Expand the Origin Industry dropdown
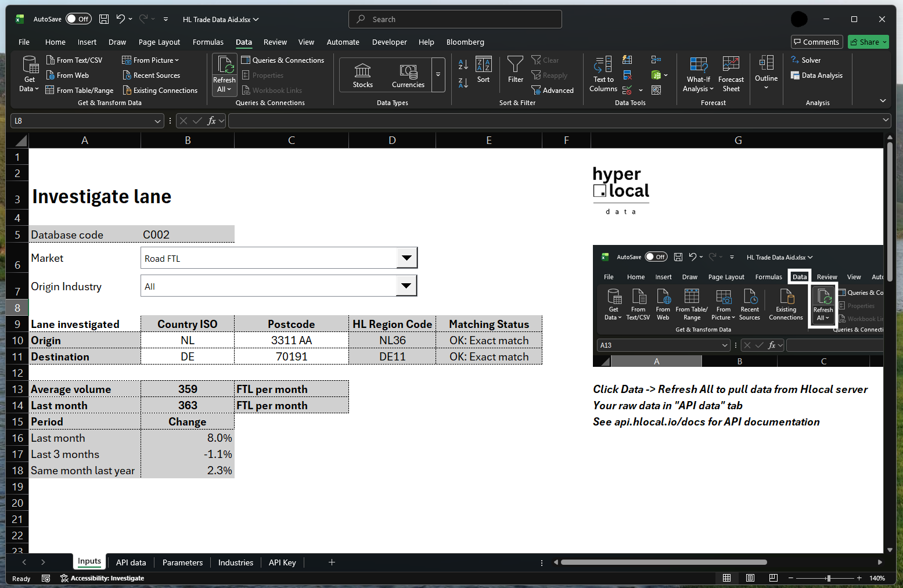903x588 pixels. tap(406, 286)
